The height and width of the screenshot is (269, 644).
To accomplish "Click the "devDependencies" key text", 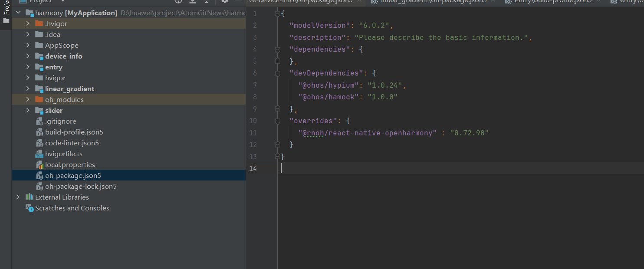I will [326, 73].
